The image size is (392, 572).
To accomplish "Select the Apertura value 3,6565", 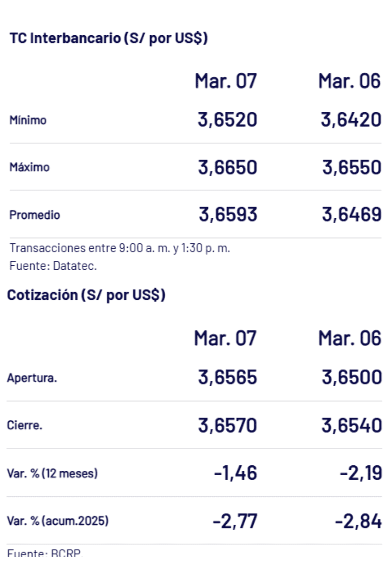I will pos(227,377).
